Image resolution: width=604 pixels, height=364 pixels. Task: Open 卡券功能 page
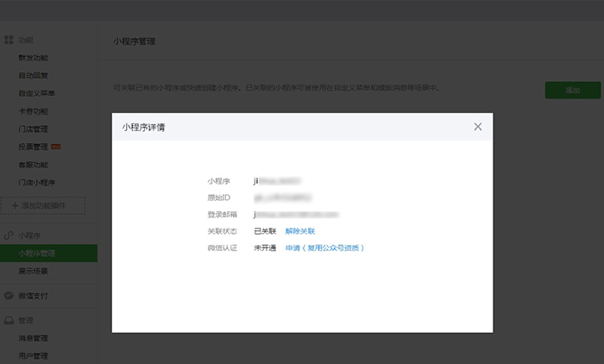[33, 111]
